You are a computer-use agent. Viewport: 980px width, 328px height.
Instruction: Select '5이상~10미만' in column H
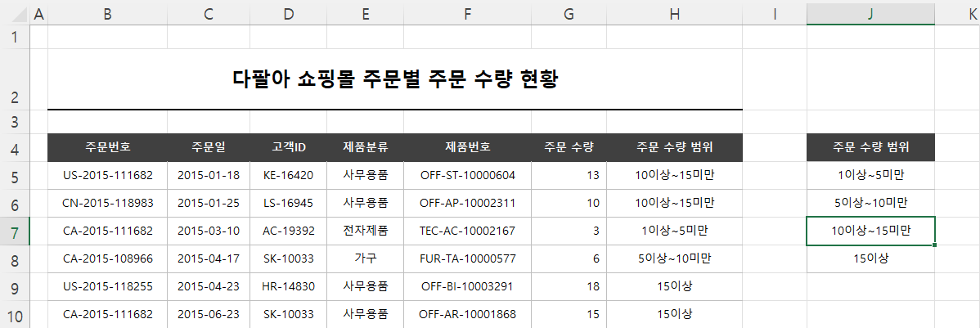point(674,258)
